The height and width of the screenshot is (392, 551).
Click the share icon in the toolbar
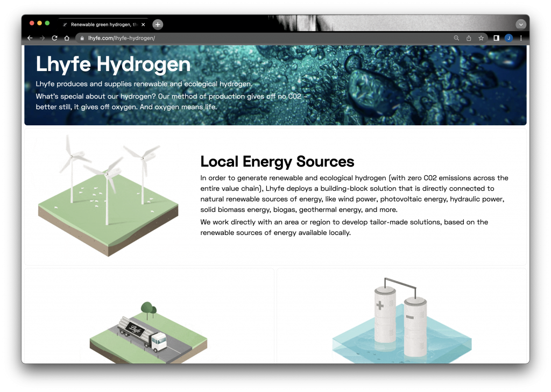click(x=468, y=38)
